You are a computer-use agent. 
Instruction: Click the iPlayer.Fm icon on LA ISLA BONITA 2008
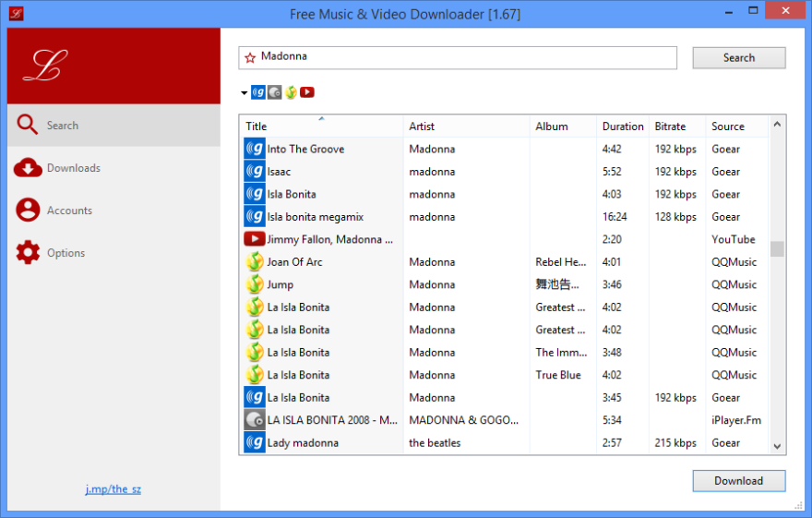pos(255,420)
